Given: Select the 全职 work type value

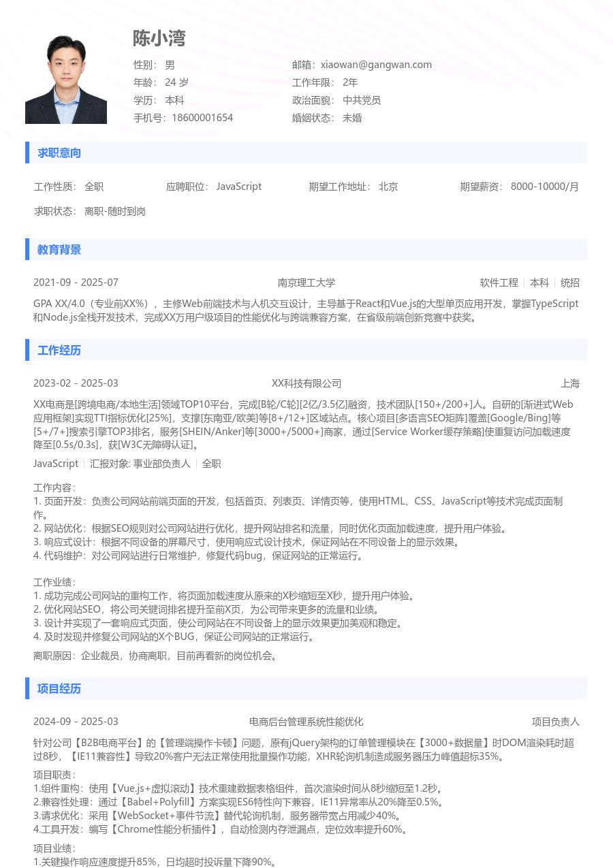Looking at the screenshot, I should 93,186.
